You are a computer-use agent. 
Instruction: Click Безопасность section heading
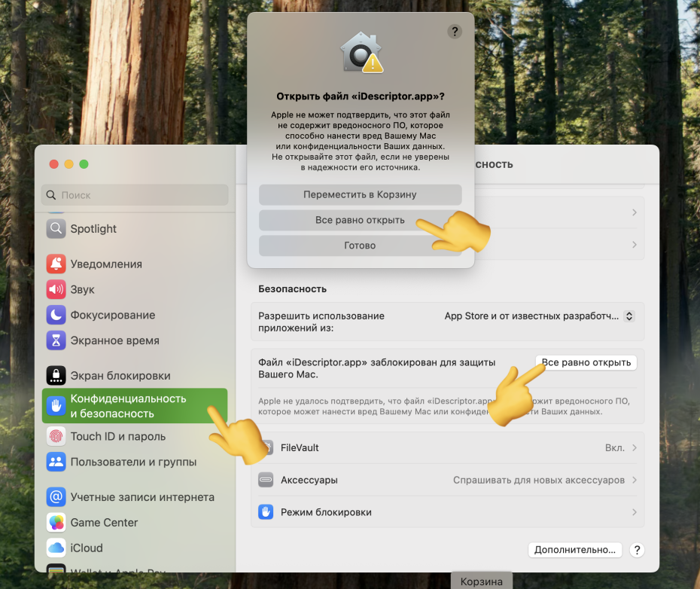coord(292,289)
